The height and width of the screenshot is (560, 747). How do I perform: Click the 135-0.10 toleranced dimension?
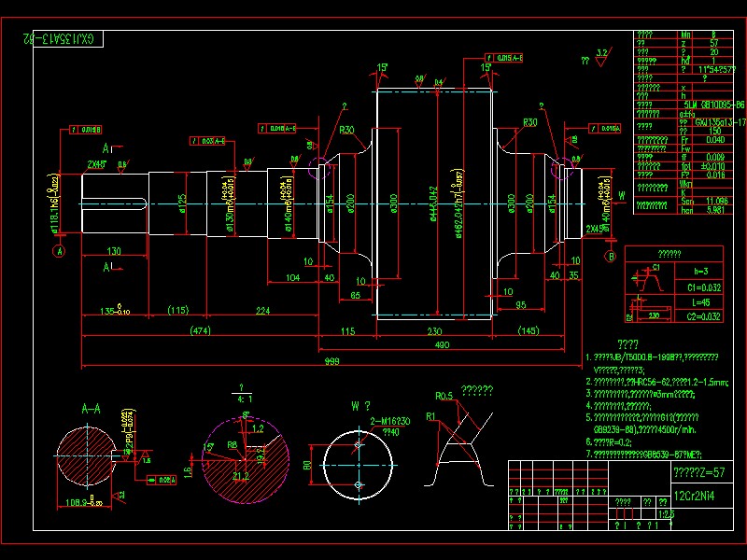[115, 310]
